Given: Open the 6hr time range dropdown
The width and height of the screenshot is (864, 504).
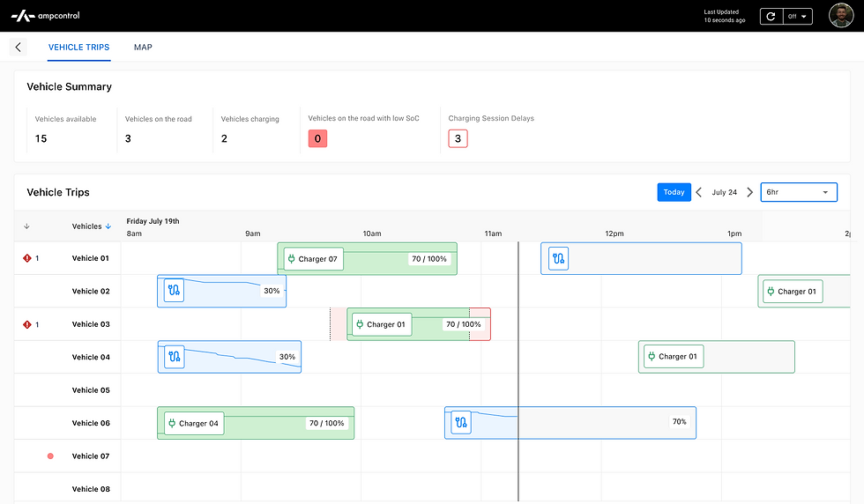Looking at the screenshot, I should coord(799,192).
